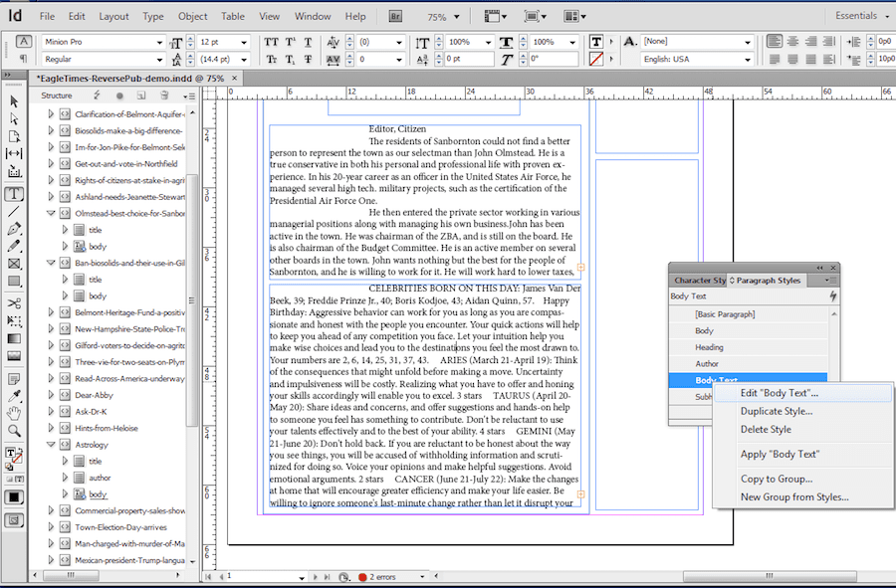
Task: Choose Delete Style from context menu
Action: point(802,429)
